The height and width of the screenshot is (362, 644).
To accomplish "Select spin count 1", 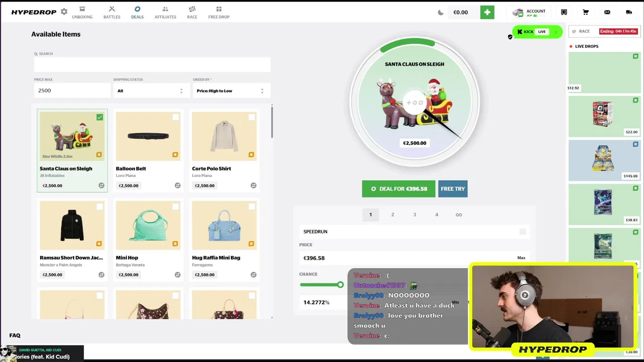I will (371, 215).
